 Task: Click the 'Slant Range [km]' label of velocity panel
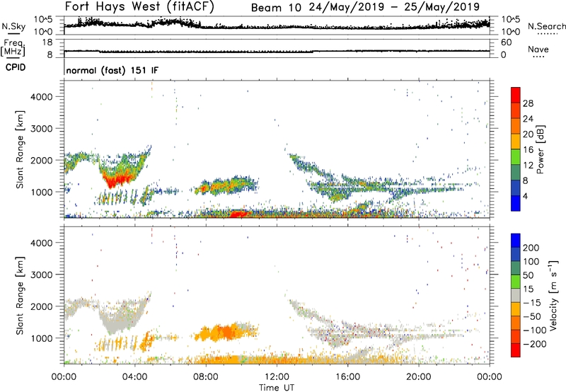[x=20, y=295]
